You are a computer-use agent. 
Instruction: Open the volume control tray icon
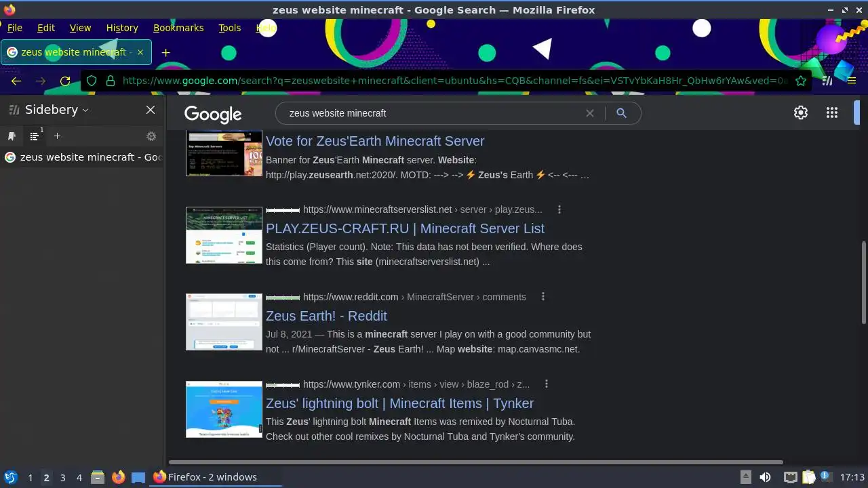pos(765,477)
